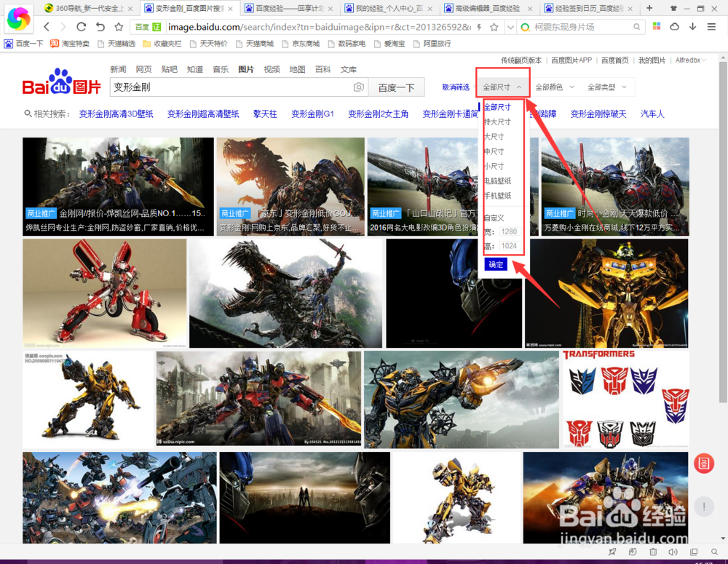Image resolution: width=728 pixels, height=564 pixels.
Task: Select 小尺寸 option in size list
Action: [x=494, y=166]
